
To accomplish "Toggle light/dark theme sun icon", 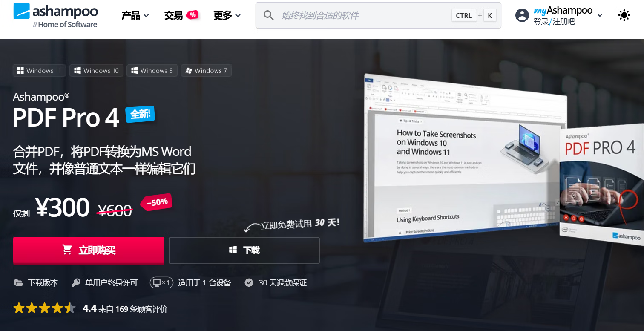I will point(624,16).
